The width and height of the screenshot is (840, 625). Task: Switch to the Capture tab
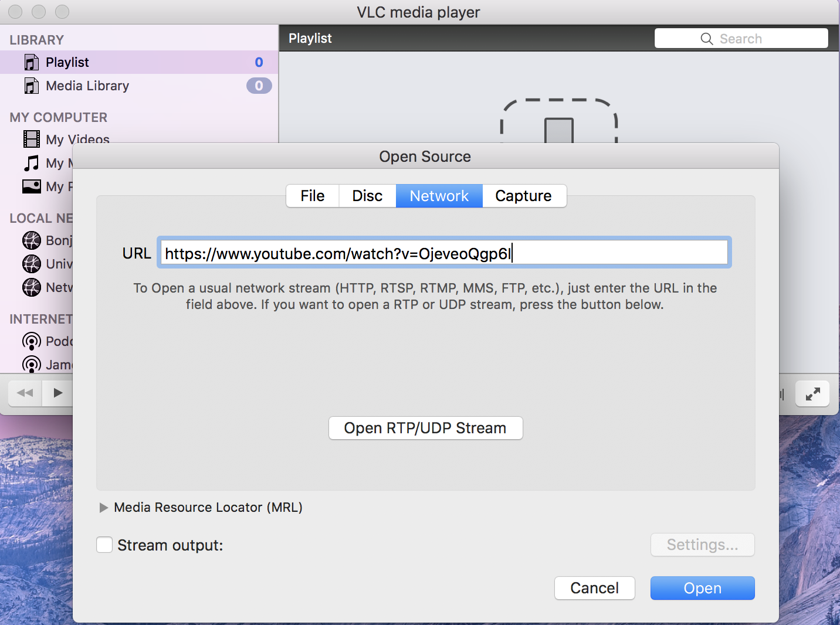coord(523,196)
